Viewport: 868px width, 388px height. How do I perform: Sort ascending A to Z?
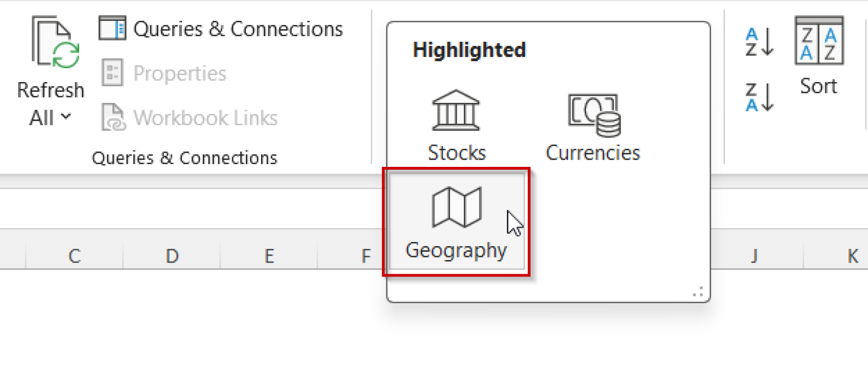pyautogui.click(x=757, y=41)
